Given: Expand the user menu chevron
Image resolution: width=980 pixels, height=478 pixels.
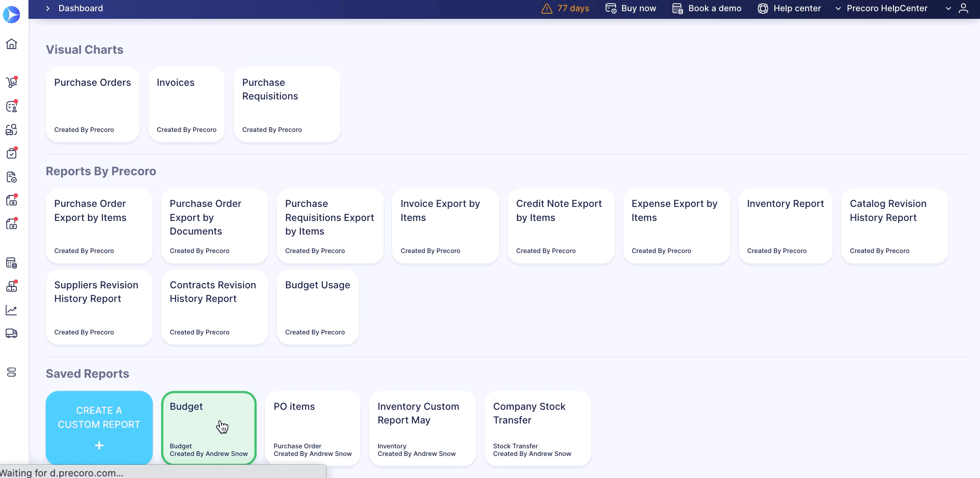Looking at the screenshot, I should coord(948,8).
